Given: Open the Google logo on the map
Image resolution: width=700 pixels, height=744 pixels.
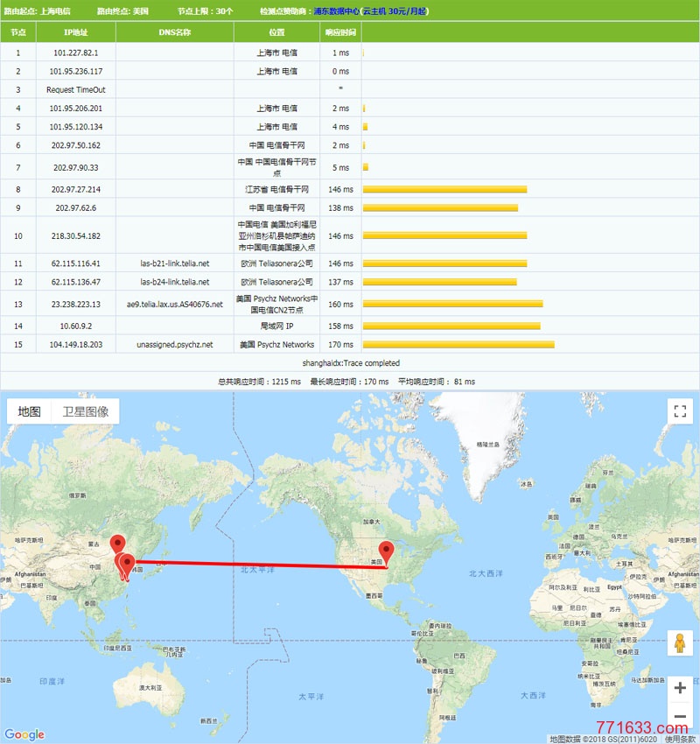Looking at the screenshot, I should (x=24, y=734).
